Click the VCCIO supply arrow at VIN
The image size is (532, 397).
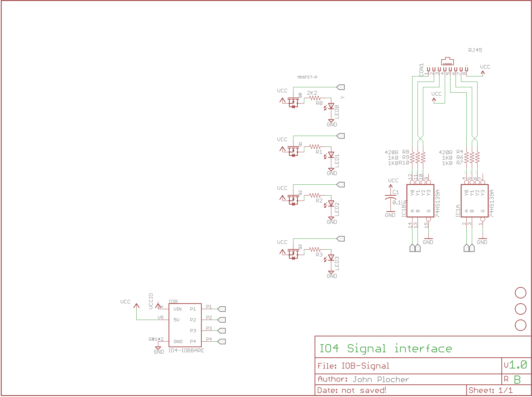158,306
